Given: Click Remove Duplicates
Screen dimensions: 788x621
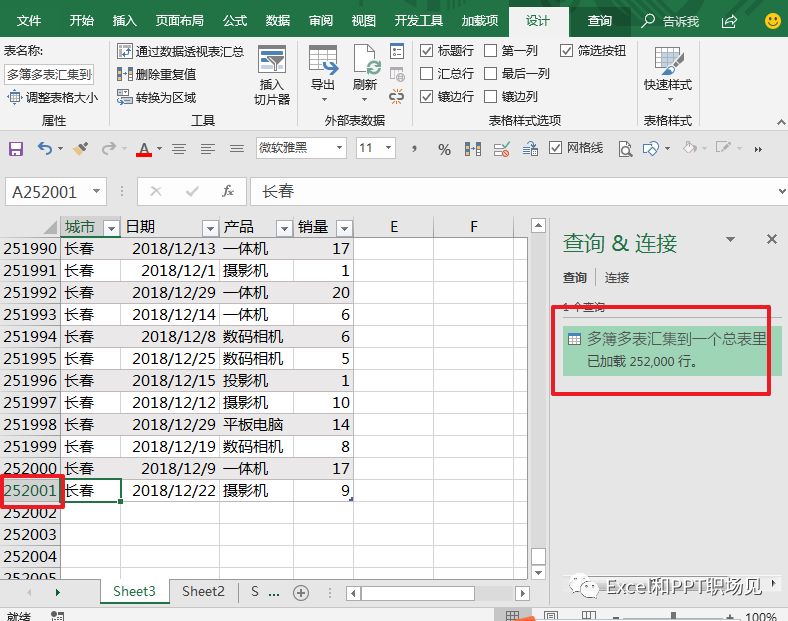Looking at the screenshot, I should click(156, 74).
